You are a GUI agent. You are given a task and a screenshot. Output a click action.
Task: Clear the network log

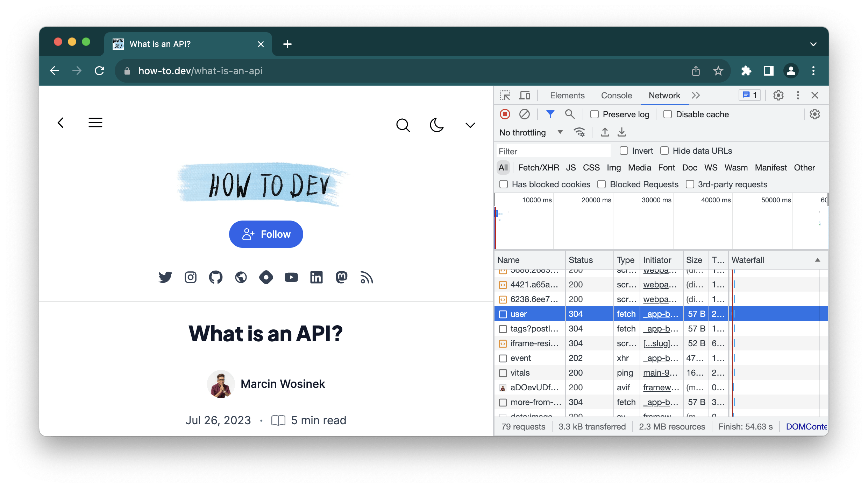tap(524, 114)
